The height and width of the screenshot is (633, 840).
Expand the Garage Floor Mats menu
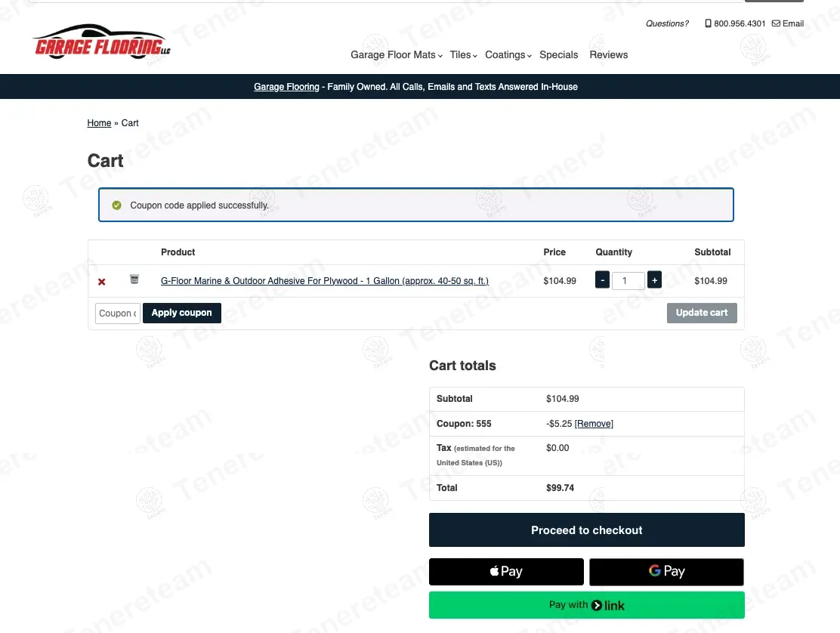coord(397,54)
